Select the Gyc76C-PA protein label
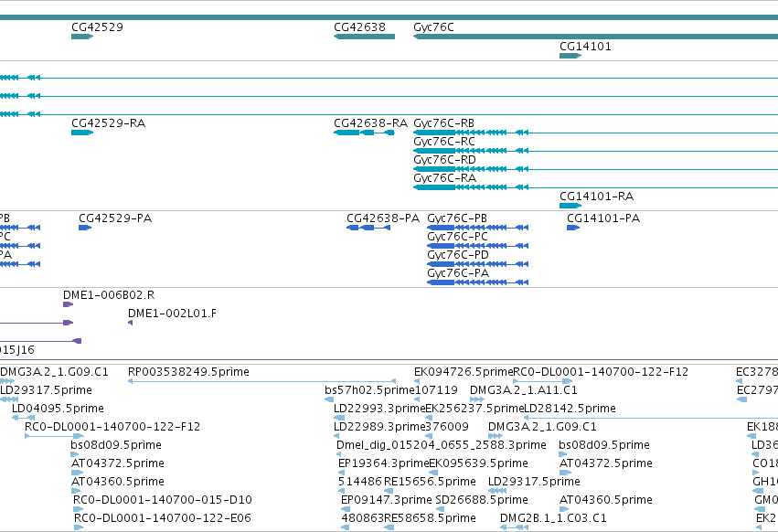 (x=458, y=273)
